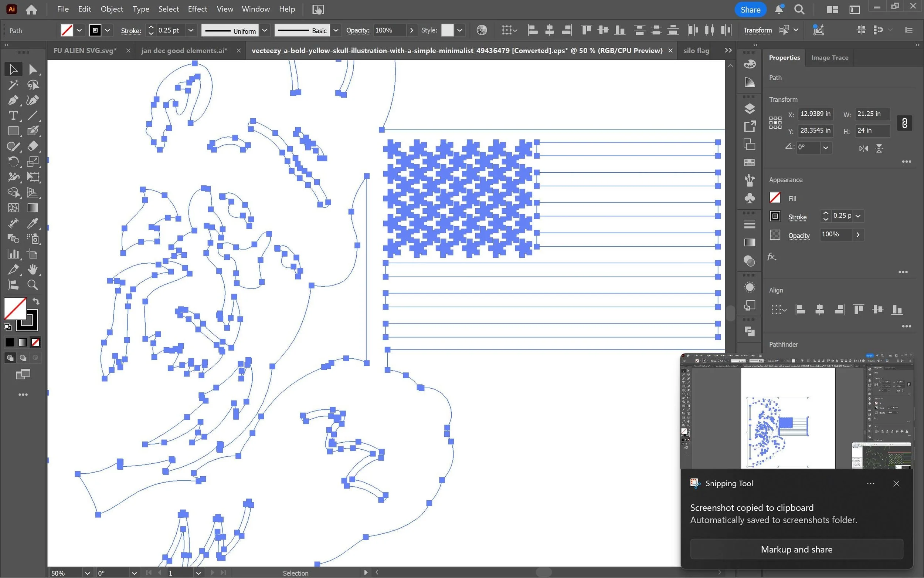Select the Hand tool

pos(33,270)
